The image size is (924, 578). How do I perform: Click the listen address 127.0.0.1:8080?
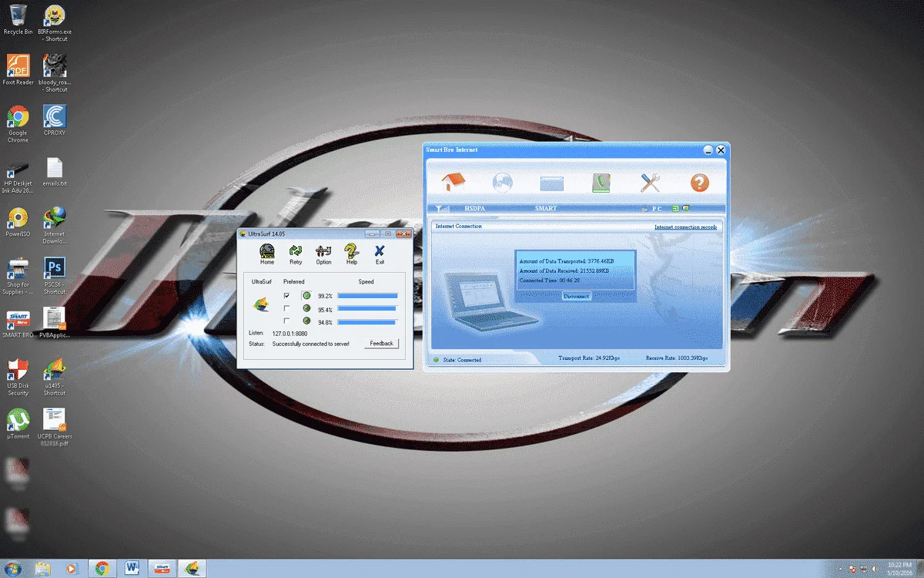click(x=290, y=333)
